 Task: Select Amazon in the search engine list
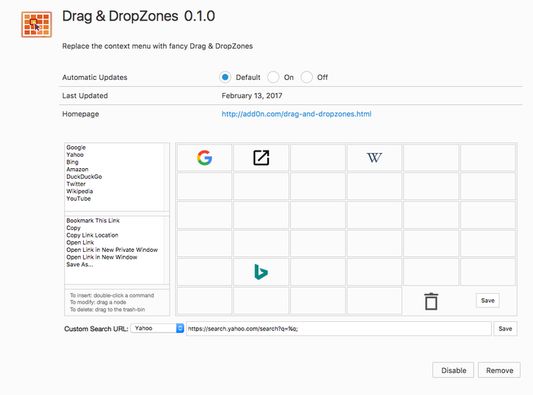click(78, 169)
